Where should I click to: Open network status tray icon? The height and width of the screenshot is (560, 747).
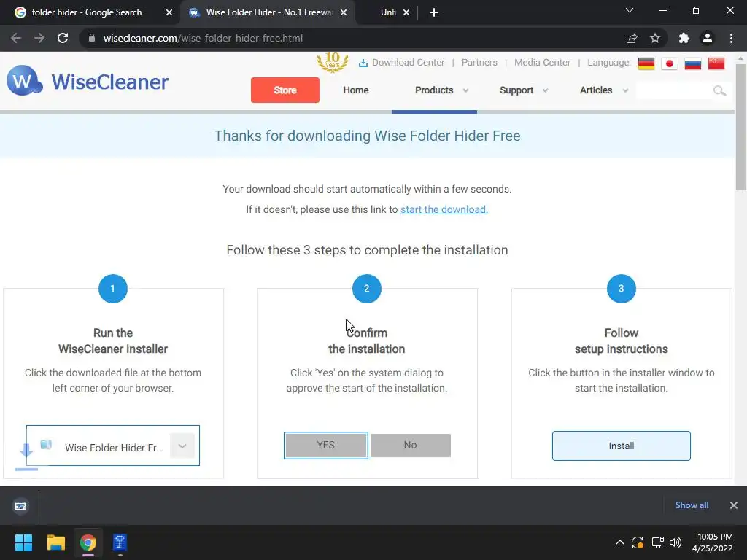click(657, 542)
